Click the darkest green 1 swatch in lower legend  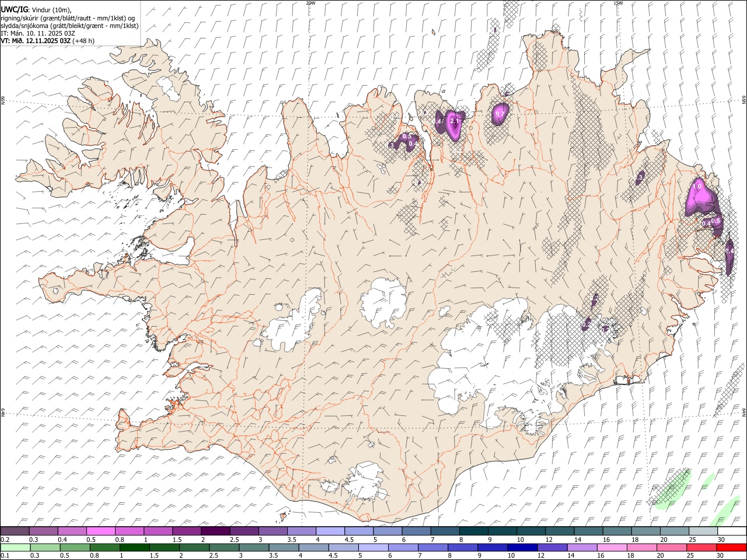135,547
